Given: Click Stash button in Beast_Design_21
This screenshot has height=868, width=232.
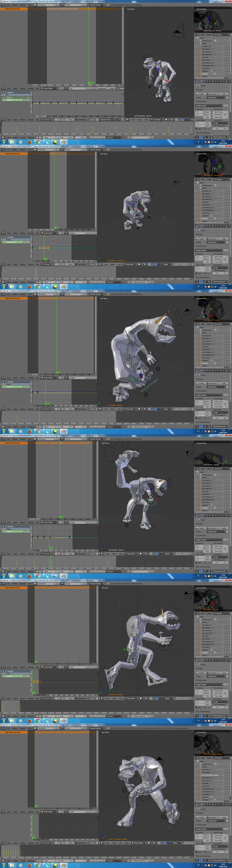Looking at the screenshot, I should point(111,89).
